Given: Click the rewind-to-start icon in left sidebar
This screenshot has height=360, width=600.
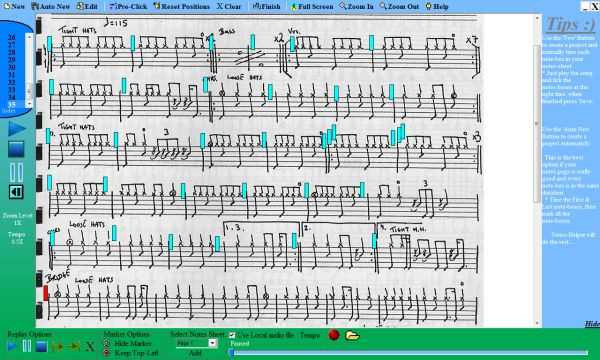Looking at the screenshot, I should [x=16, y=192].
